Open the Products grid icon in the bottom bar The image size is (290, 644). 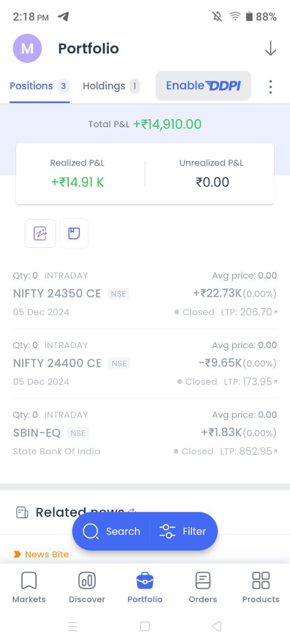coord(261,581)
